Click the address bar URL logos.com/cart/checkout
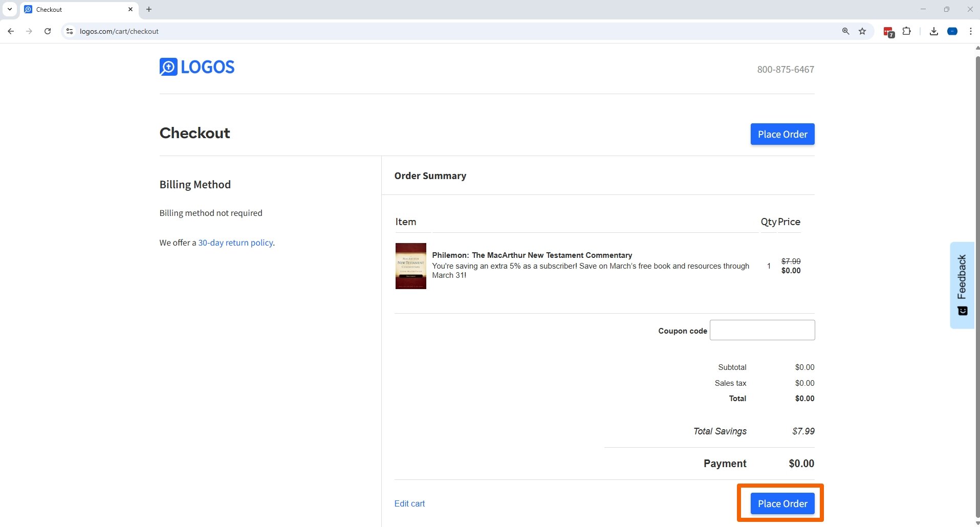This screenshot has width=980, height=527. (119, 31)
